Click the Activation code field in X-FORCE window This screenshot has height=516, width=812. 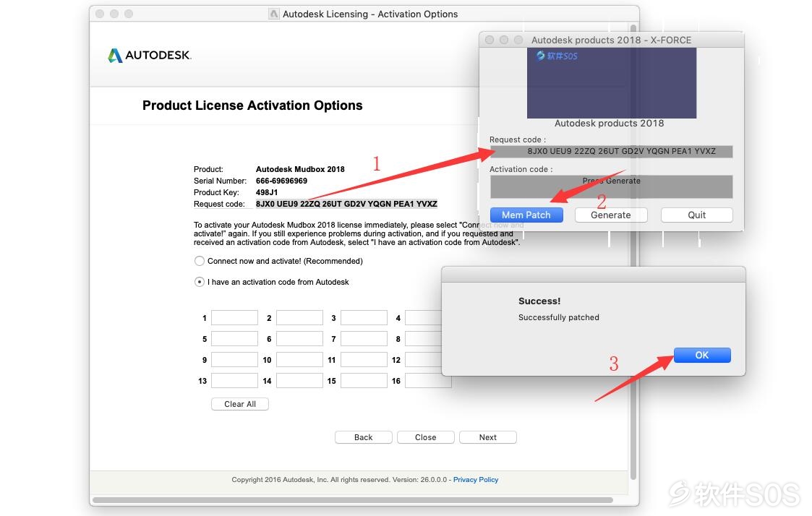point(612,186)
